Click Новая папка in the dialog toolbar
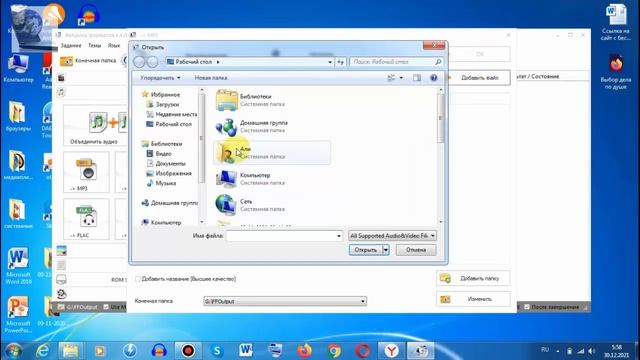Image resolution: width=640 pixels, height=360 pixels. [x=211, y=78]
